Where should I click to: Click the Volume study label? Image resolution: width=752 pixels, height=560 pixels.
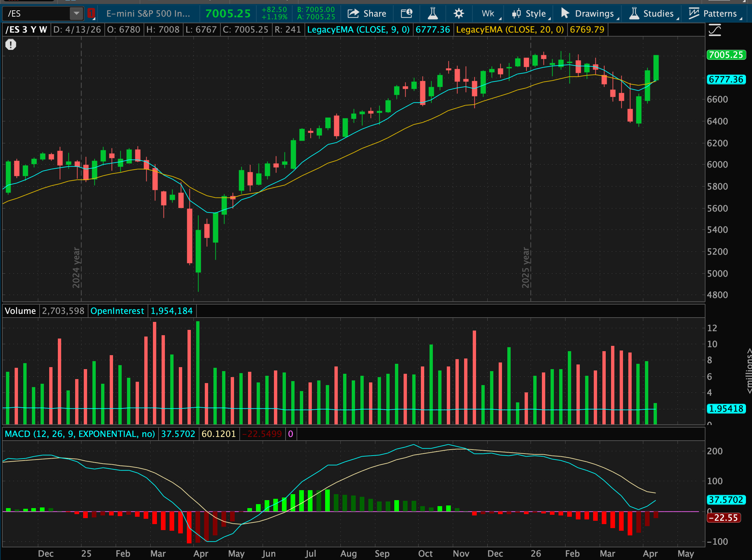click(x=20, y=311)
